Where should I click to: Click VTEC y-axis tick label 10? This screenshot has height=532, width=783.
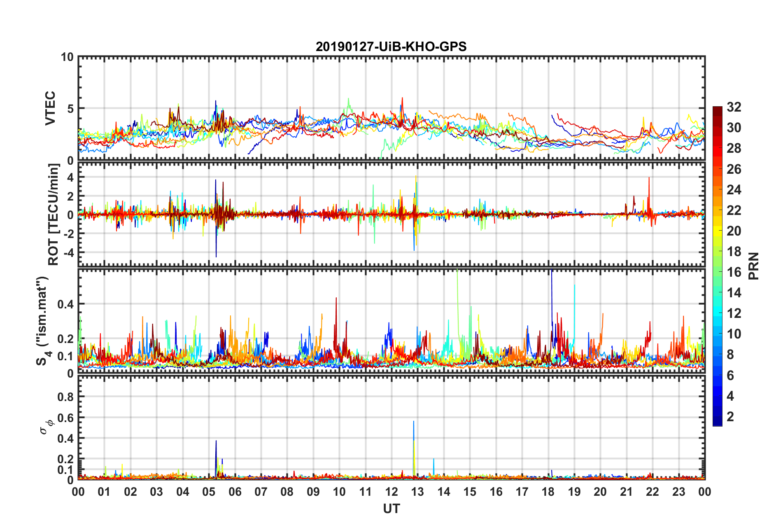point(67,57)
